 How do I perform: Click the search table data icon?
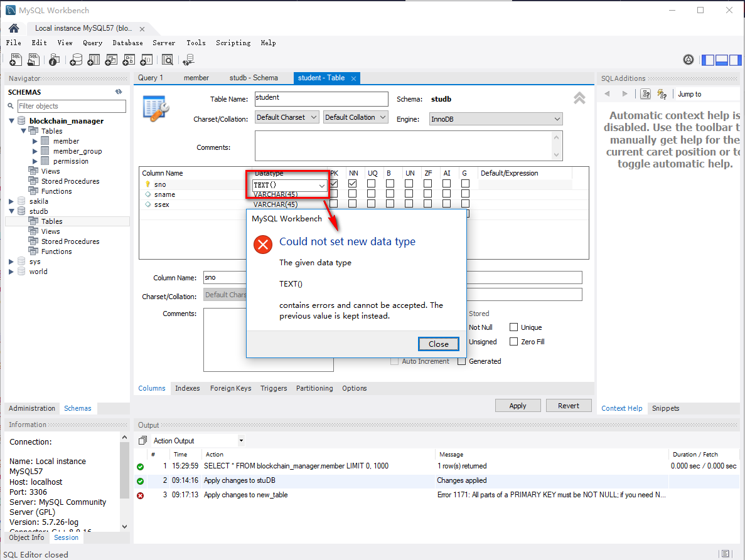pos(167,60)
